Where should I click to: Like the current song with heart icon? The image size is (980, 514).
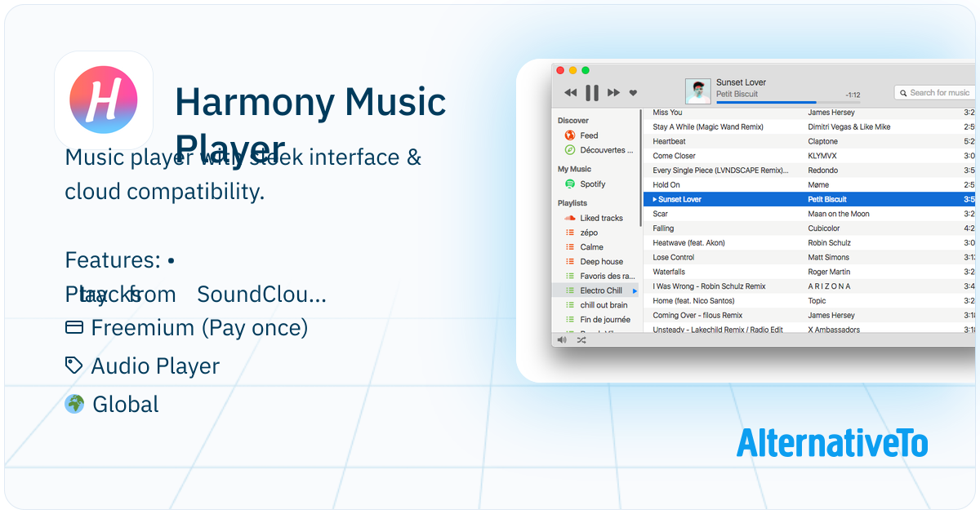click(x=633, y=93)
